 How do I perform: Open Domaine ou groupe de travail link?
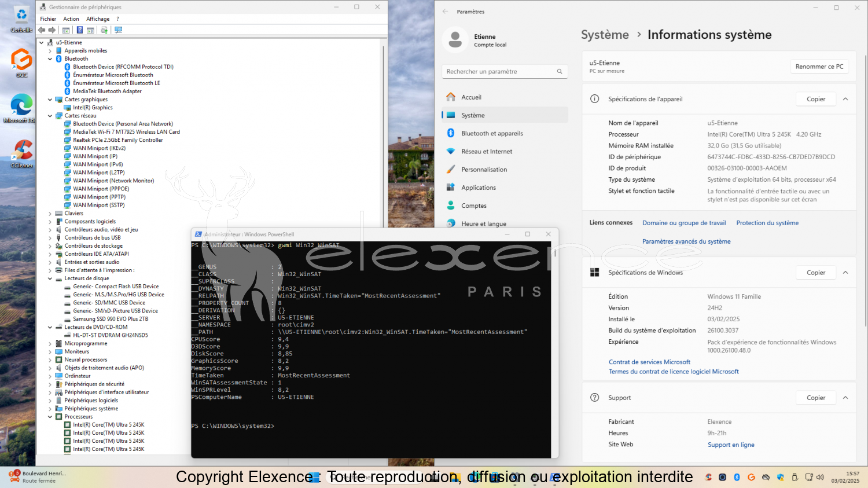click(x=684, y=223)
